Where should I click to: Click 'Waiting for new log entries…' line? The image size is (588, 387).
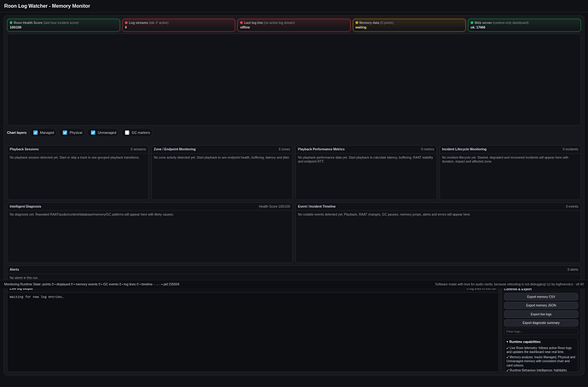(x=37, y=297)
